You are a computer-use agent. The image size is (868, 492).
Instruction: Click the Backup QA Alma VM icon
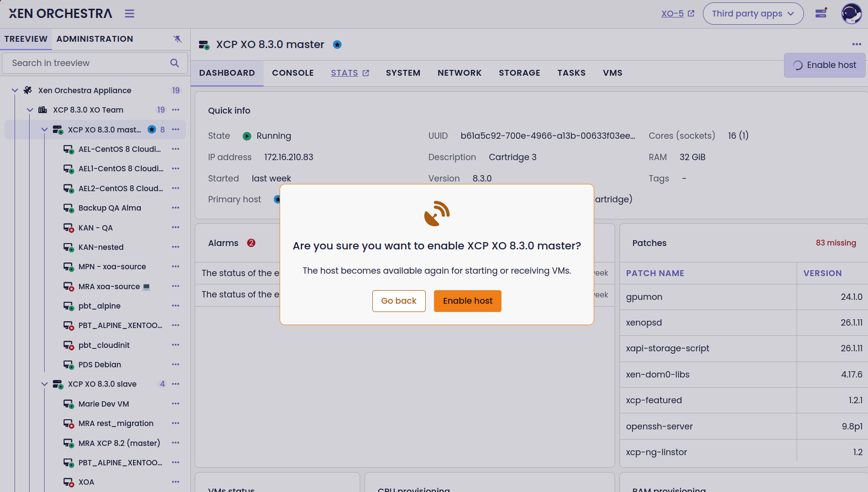68,208
